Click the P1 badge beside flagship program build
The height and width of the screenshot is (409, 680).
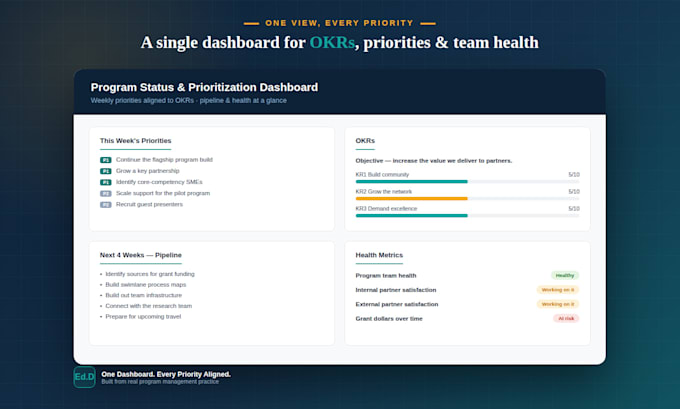click(106, 160)
